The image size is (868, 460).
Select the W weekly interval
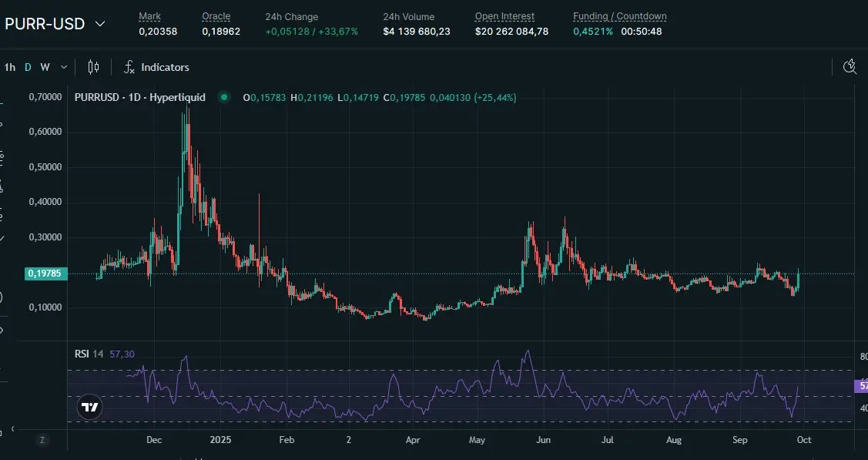(45, 67)
